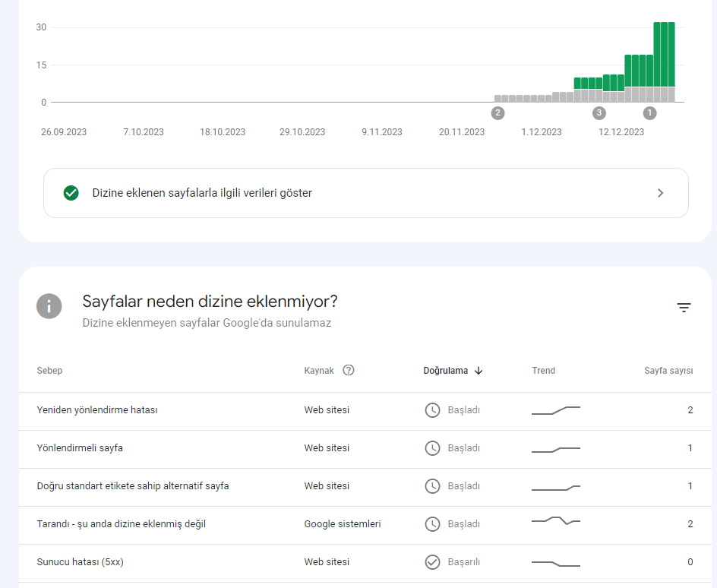Viewport: 717px width, 588px height.
Task: Click page count 2 in Tarandı row
Action: [x=690, y=524]
